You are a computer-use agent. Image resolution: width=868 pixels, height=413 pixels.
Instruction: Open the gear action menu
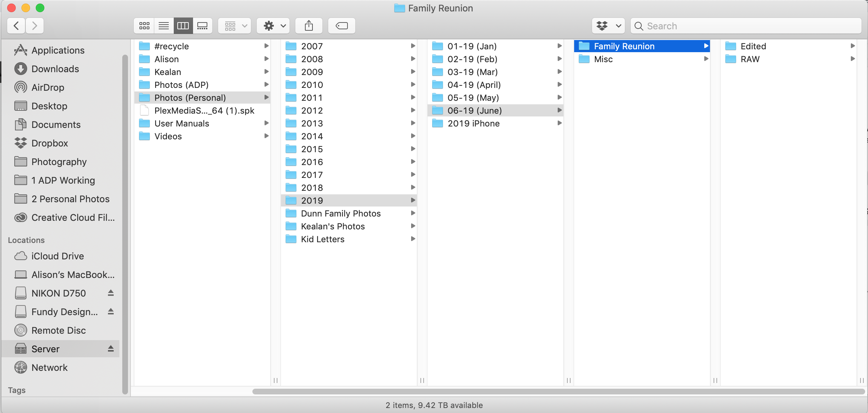[273, 26]
